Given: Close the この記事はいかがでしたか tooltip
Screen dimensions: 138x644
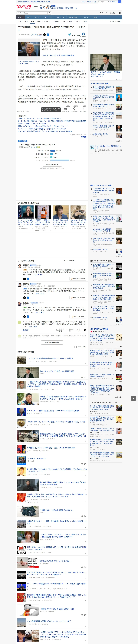Looking at the screenshot, I should [x=60, y=109].
